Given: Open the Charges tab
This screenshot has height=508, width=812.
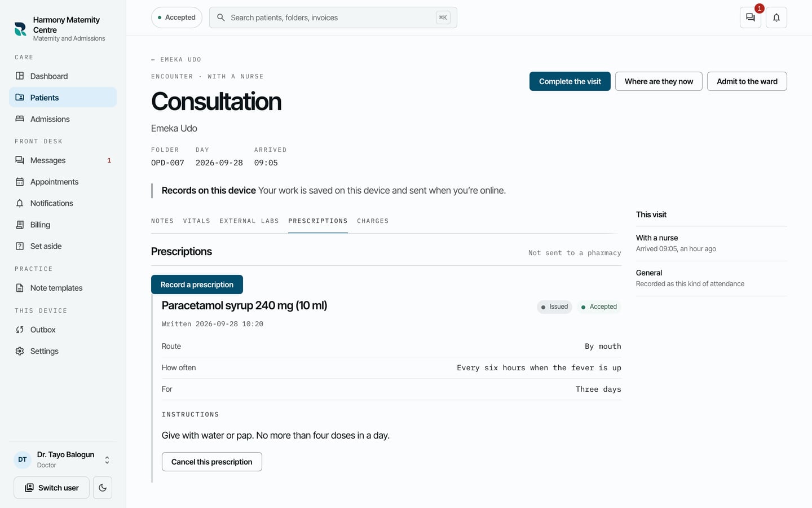Looking at the screenshot, I should point(373,221).
